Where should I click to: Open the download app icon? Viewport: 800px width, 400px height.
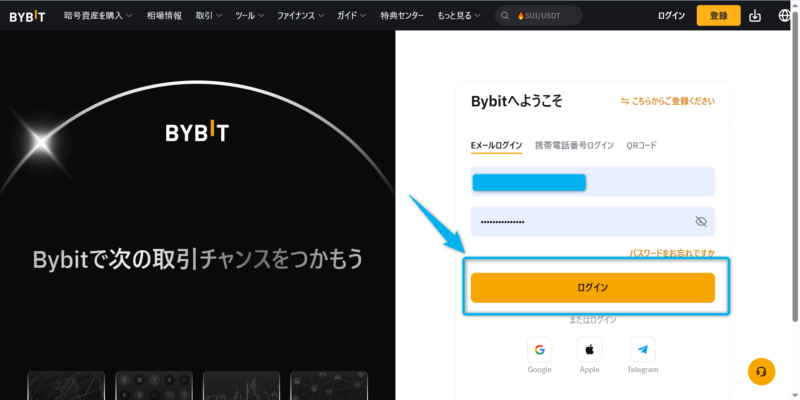[x=755, y=16]
